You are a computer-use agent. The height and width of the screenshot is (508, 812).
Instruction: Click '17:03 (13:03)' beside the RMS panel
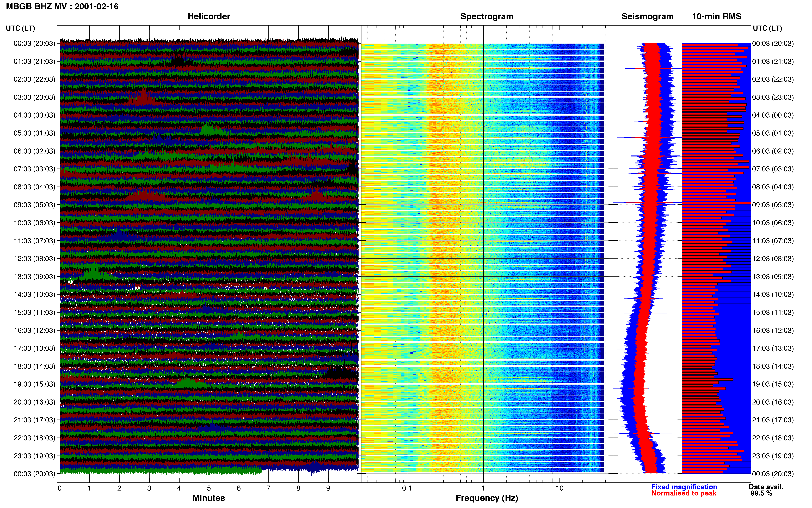point(773,348)
